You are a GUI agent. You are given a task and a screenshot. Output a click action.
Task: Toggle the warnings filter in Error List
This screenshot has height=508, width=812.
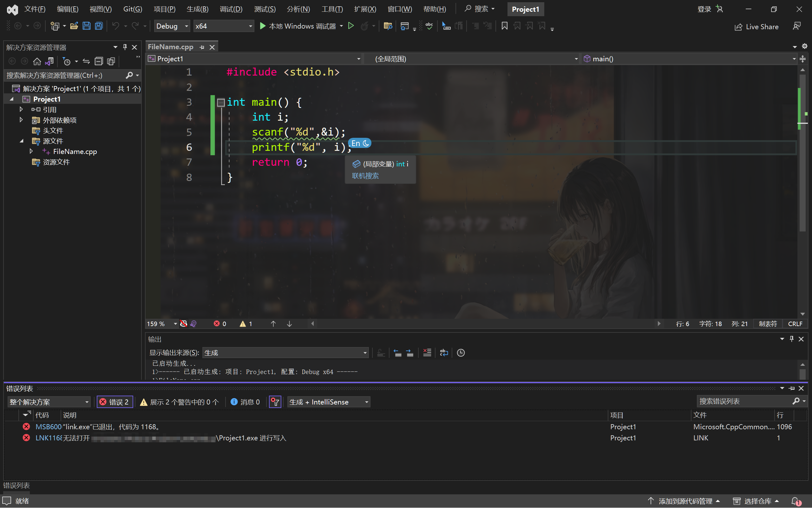tap(179, 402)
